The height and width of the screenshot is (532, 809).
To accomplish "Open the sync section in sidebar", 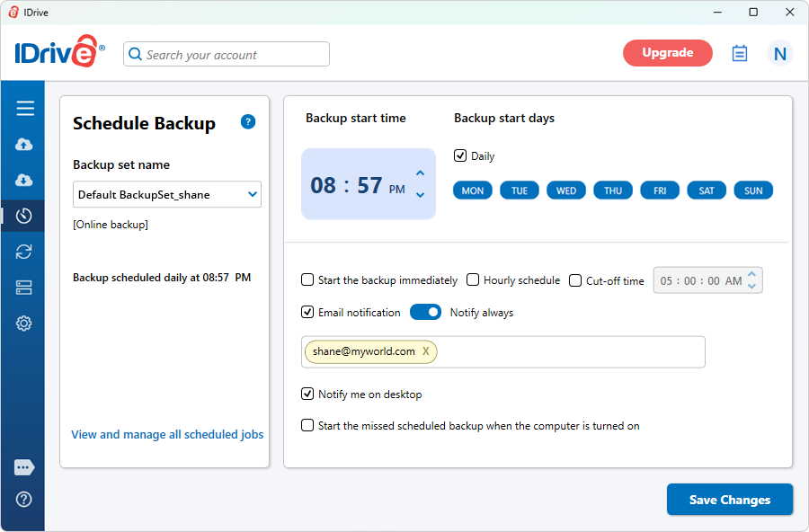I will tap(24, 252).
